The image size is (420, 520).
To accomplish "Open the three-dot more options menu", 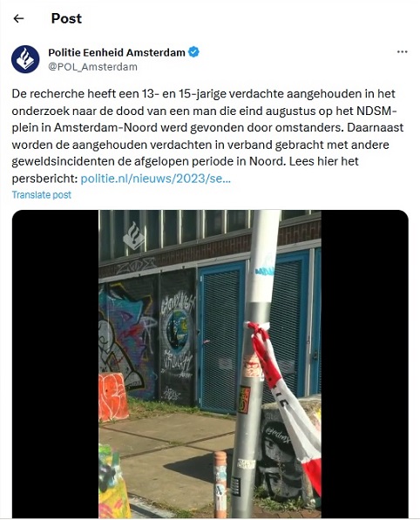I will tap(402, 51).
